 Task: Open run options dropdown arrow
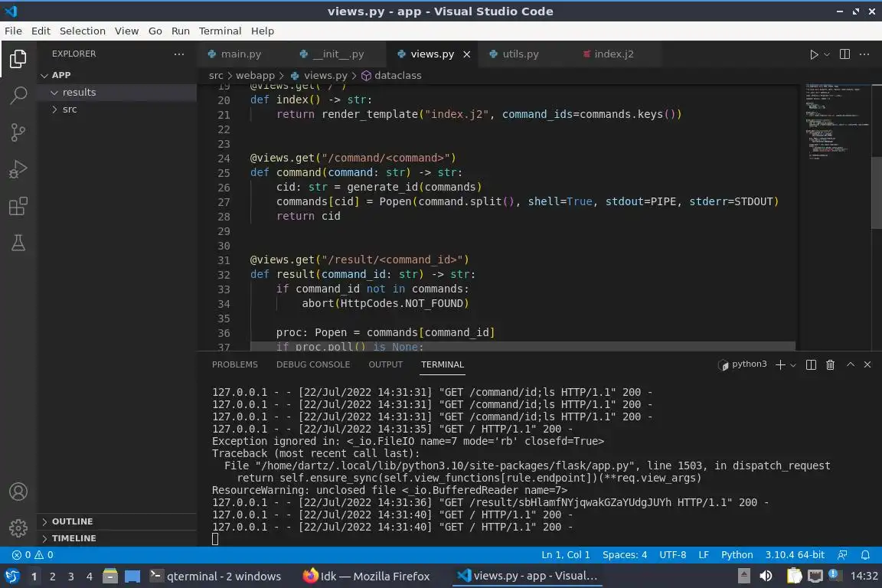coord(826,54)
